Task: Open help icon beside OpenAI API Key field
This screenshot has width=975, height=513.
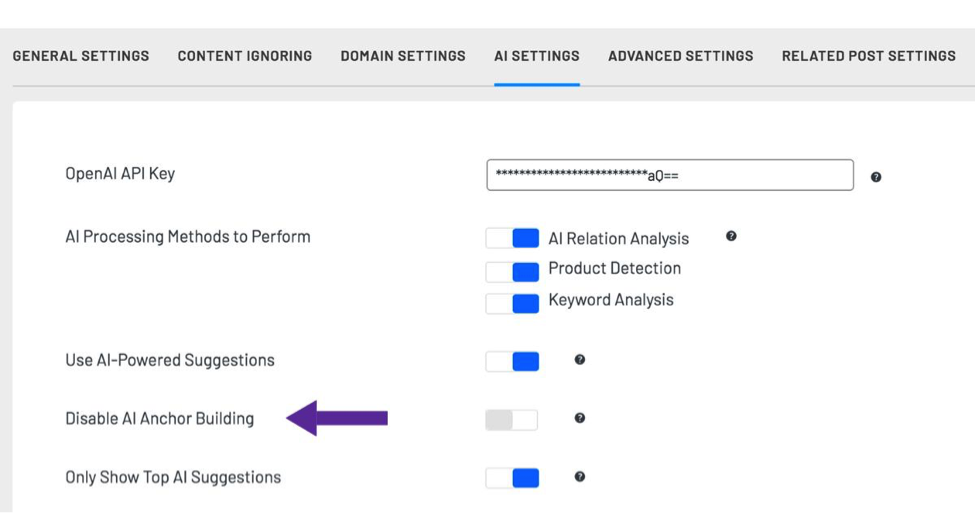Action: click(876, 177)
